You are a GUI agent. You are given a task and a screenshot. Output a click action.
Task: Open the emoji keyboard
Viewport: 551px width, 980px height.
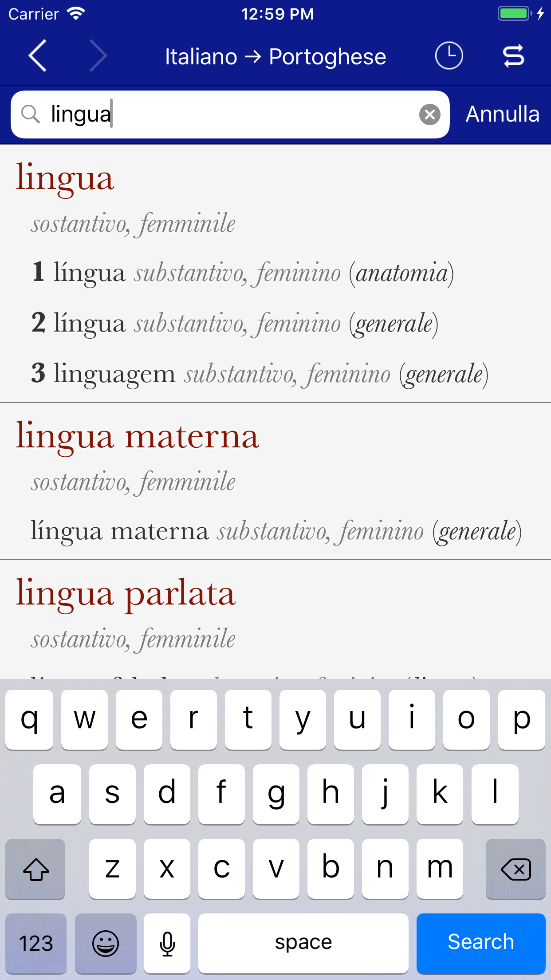(106, 943)
